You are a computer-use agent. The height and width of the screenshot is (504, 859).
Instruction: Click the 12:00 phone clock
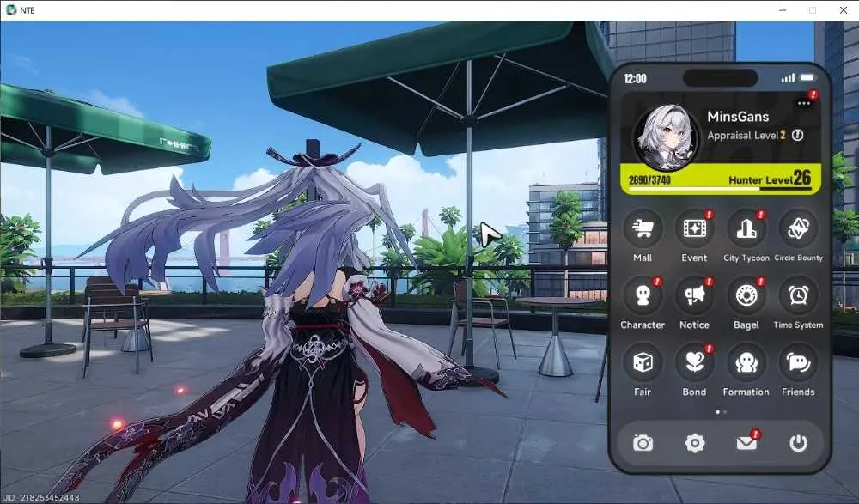coord(635,79)
